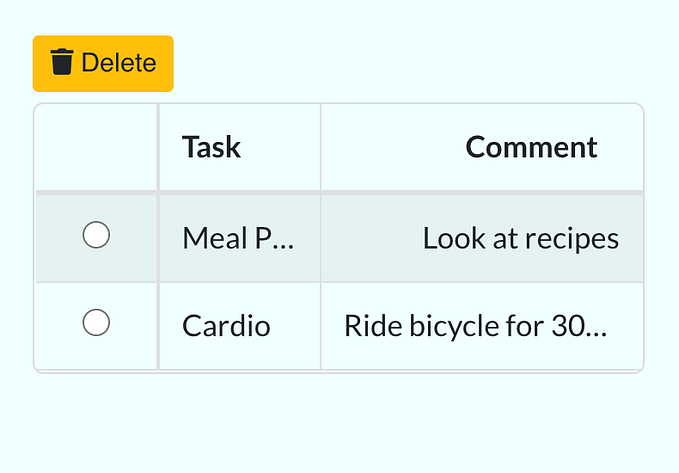
Task: Click divider left of the Meal P… cell
Action: click(x=158, y=238)
